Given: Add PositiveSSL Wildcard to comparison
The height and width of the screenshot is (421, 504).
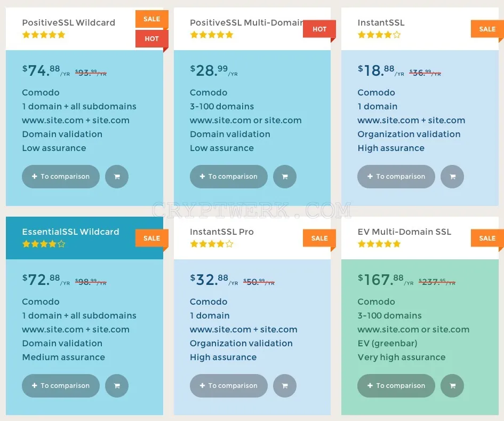Looking at the screenshot, I should click(61, 177).
